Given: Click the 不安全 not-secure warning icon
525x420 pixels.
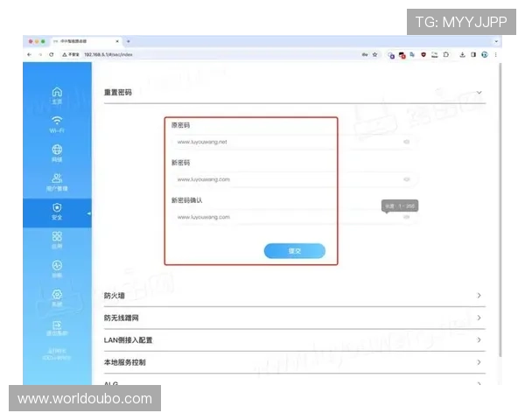Looking at the screenshot, I should click(64, 54).
